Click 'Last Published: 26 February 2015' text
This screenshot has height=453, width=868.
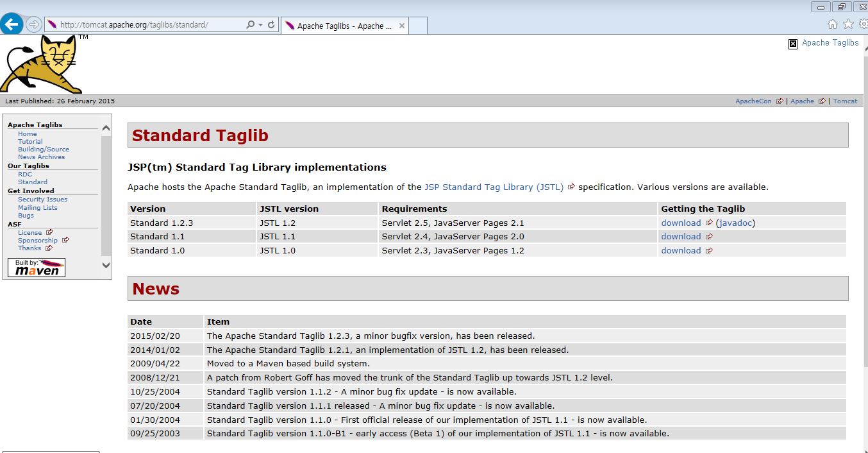[60, 101]
